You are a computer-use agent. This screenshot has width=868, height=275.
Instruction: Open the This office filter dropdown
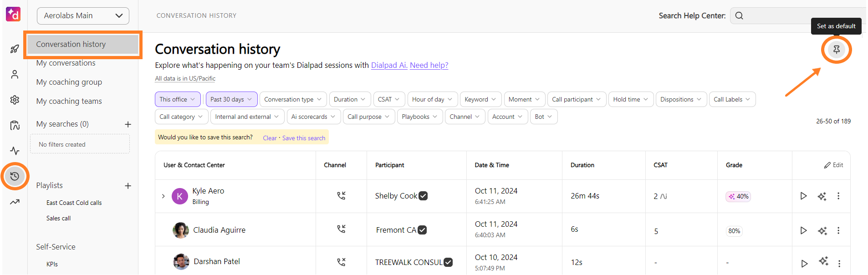178,99
